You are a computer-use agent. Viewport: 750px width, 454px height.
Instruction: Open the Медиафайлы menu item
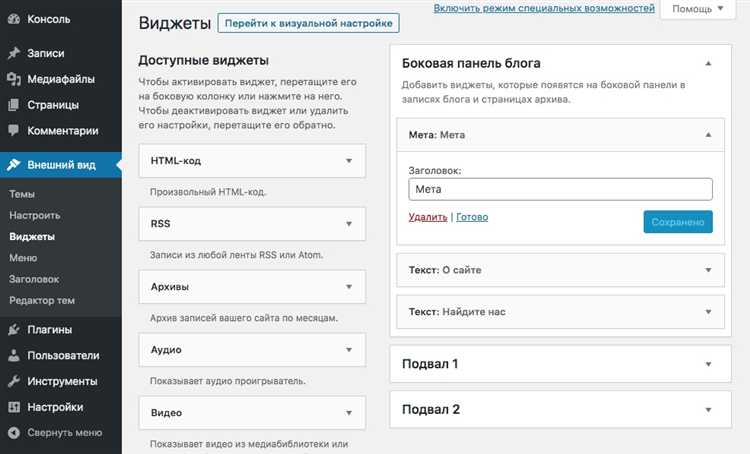click(x=61, y=79)
